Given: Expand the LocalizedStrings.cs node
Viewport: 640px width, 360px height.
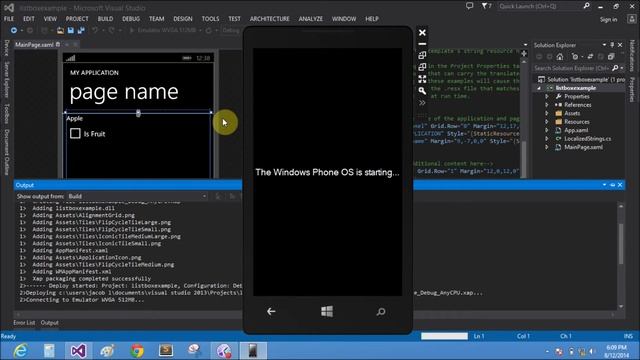Looking at the screenshot, I should click(547, 139).
